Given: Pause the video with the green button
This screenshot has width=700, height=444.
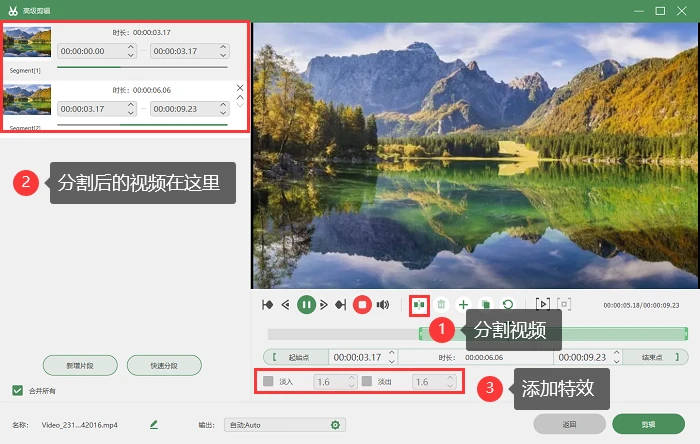Looking at the screenshot, I should point(306,305).
